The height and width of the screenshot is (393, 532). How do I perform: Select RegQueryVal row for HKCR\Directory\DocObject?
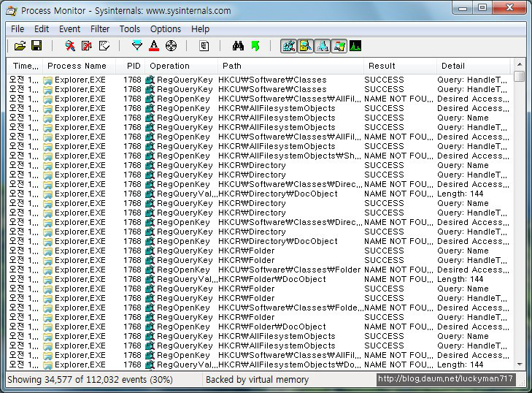point(258,194)
